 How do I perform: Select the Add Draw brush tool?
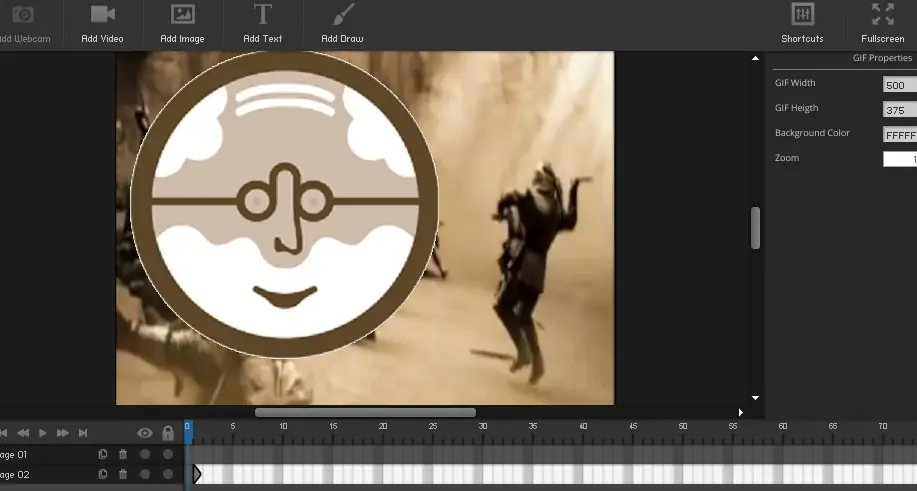pos(342,25)
